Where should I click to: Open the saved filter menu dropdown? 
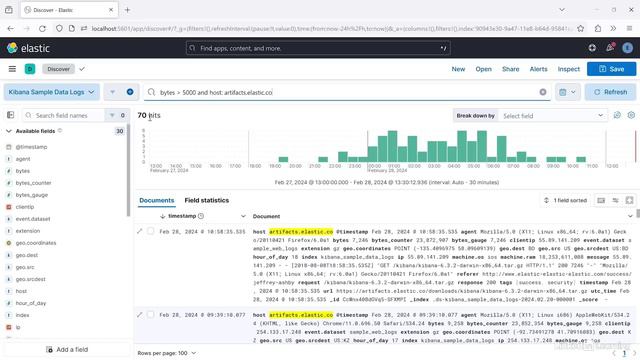(x=113, y=92)
